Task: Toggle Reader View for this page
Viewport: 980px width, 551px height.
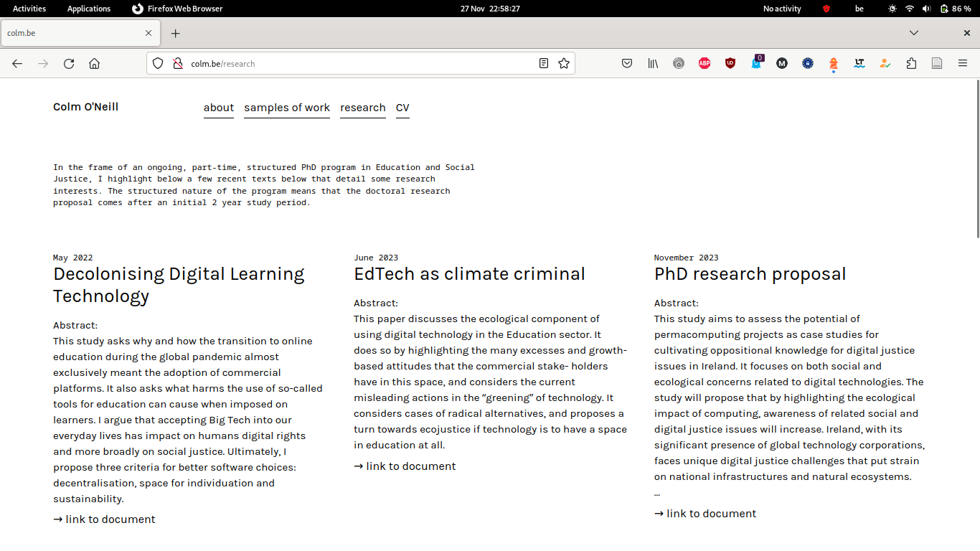Action: coord(544,63)
